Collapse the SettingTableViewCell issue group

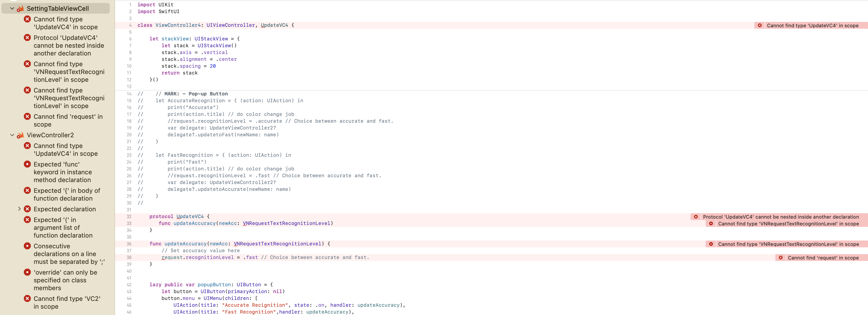coord(12,9)
